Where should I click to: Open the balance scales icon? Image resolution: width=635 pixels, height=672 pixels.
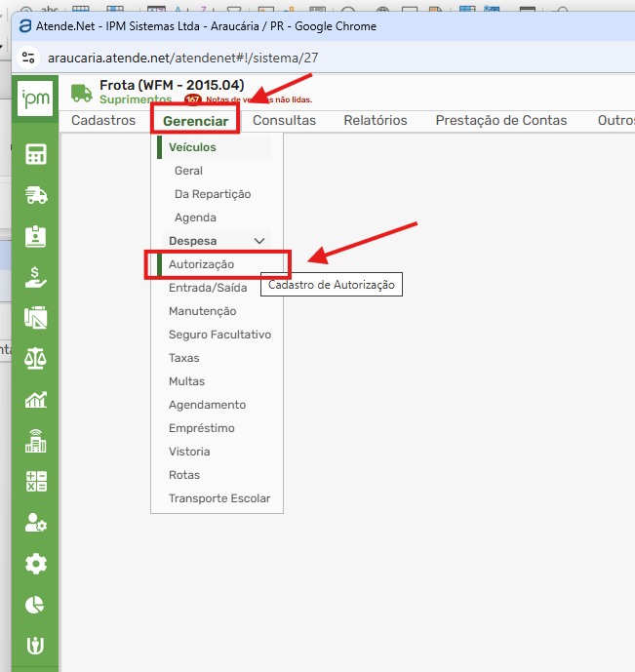(35, 358)
